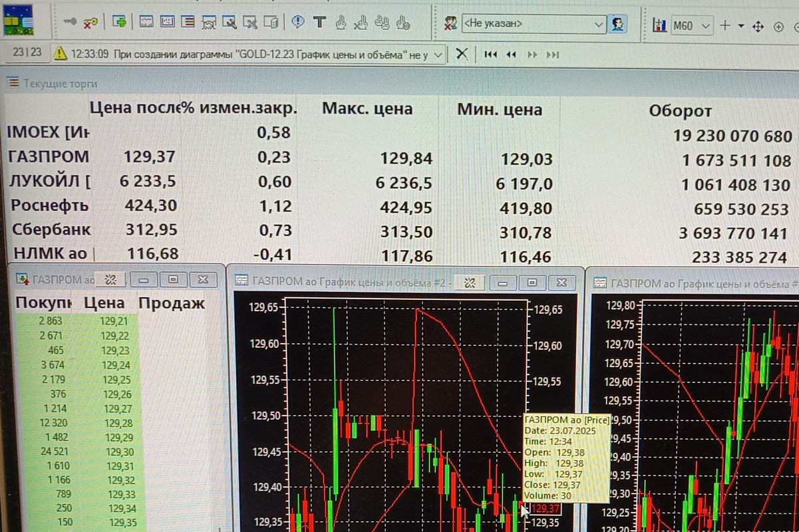Image resolution: width=799 pixels, height=532 pixels.
Task: Click the client profile head icon
Action: [x=619, y=25]
